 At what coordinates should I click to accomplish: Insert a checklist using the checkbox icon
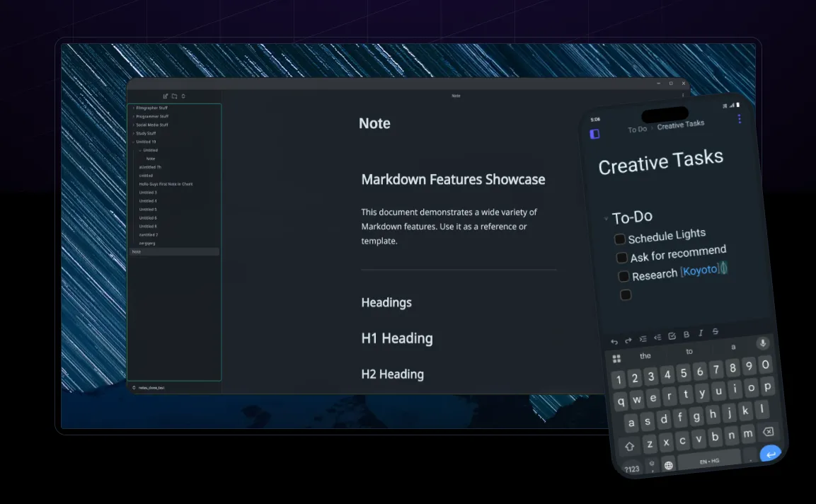[x=672, y=336]
